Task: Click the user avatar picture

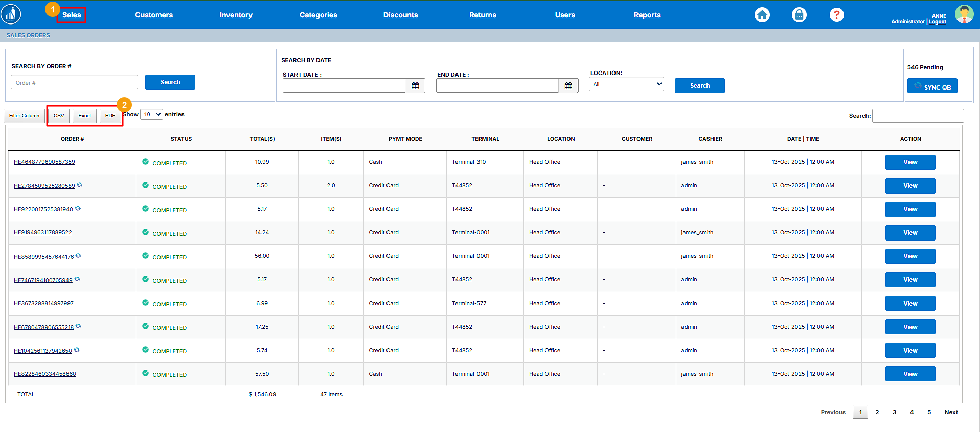Action: (964, 14)
